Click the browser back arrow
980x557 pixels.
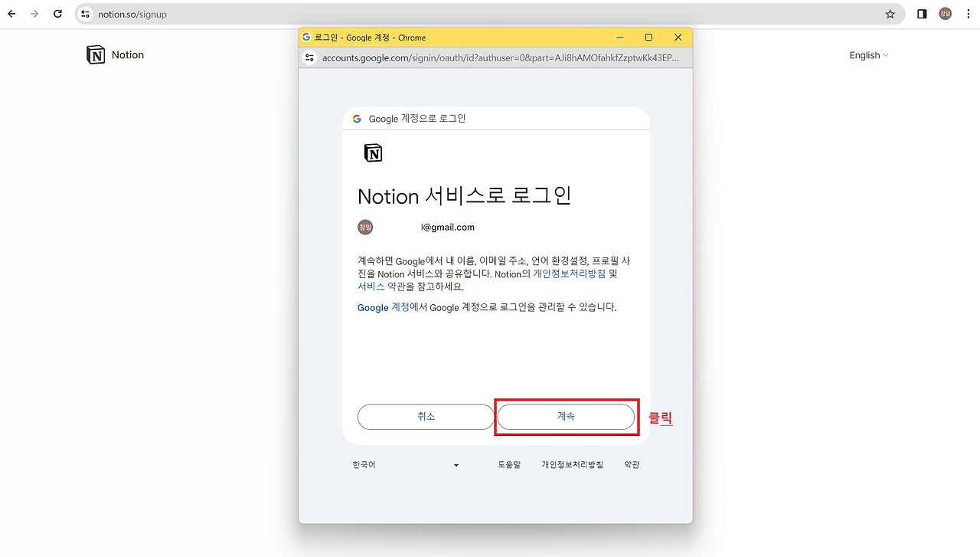pos(11,14)
